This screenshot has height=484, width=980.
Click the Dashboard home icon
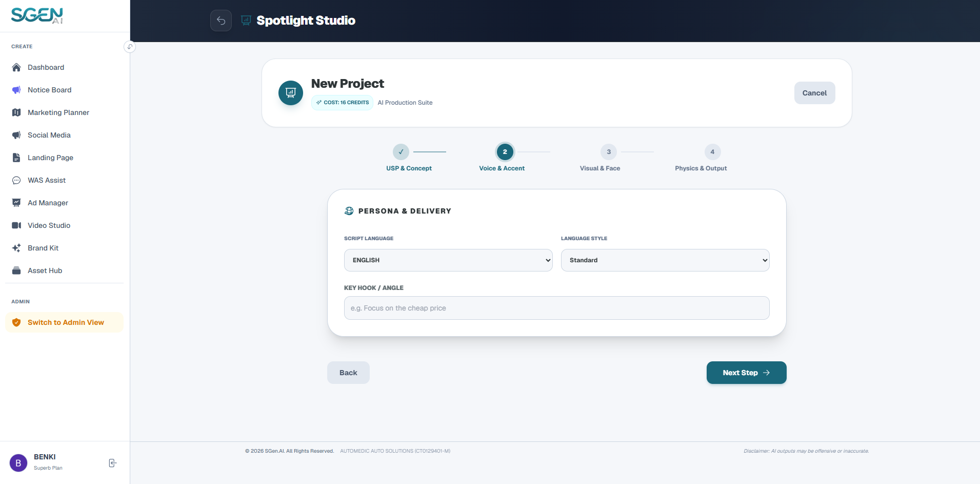click(x=16, y=67)
